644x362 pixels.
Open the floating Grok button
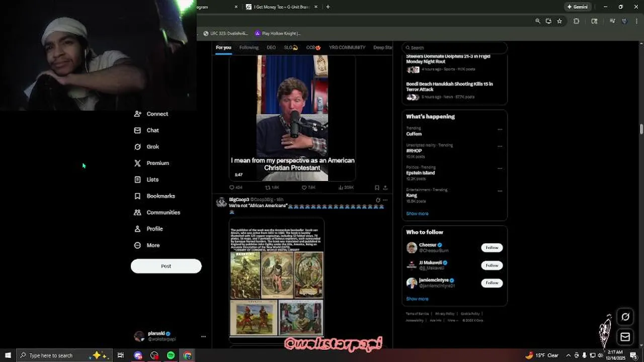tap(625, 317)
